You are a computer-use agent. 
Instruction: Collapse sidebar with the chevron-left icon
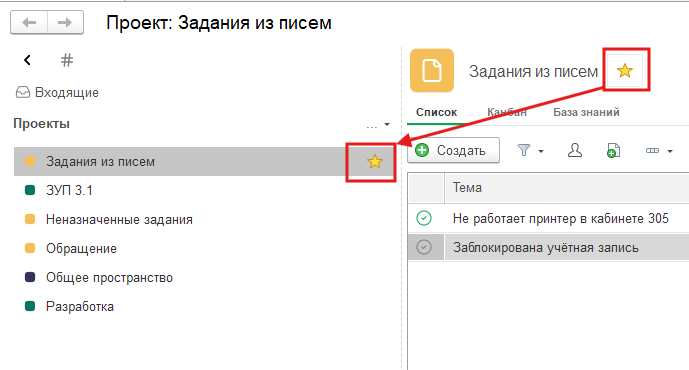27,60
